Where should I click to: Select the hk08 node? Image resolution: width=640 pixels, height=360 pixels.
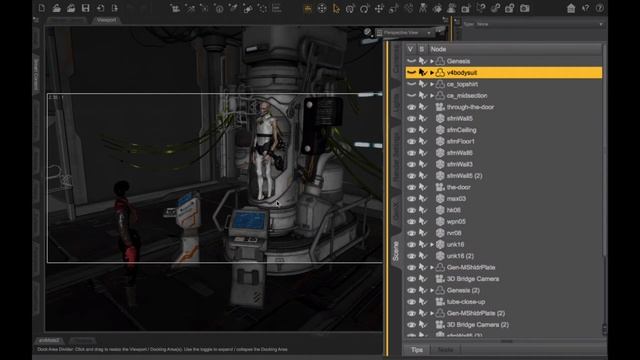[x=503, y=210]
